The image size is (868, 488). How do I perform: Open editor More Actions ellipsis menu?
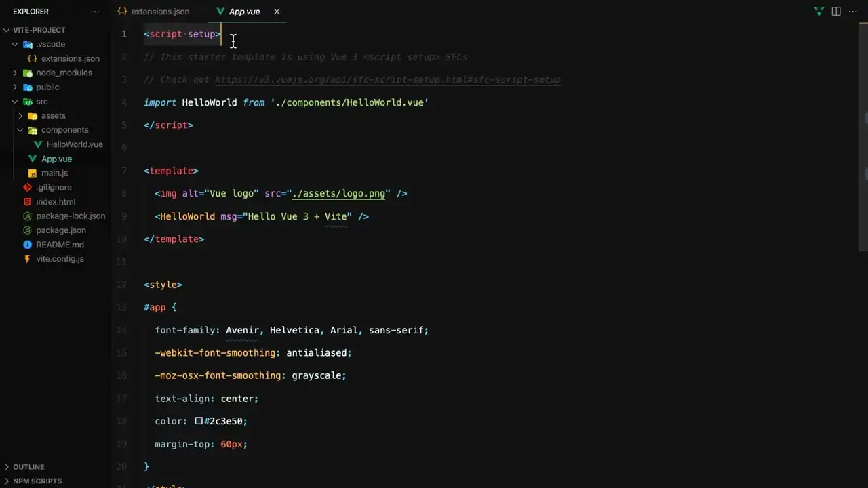(853, 12)
